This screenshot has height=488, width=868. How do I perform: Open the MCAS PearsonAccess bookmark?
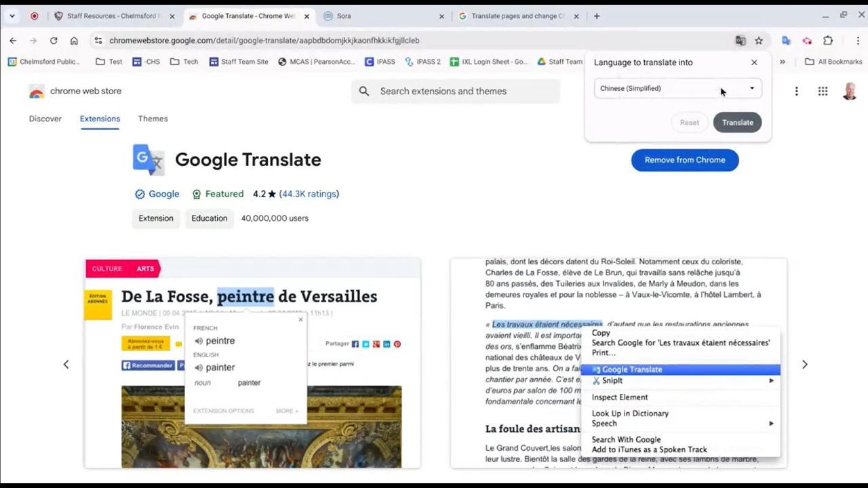pyautogui.click(x=317, y=62)
